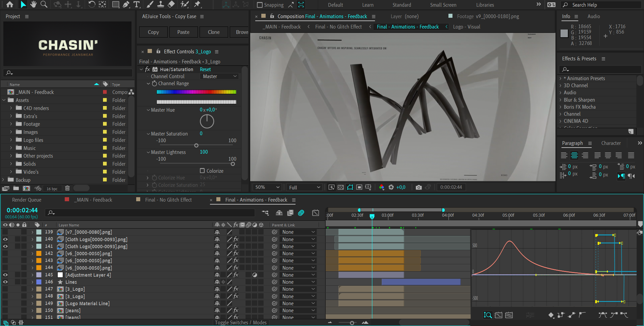Click the Paste button in AEJuice

[183, 32]
